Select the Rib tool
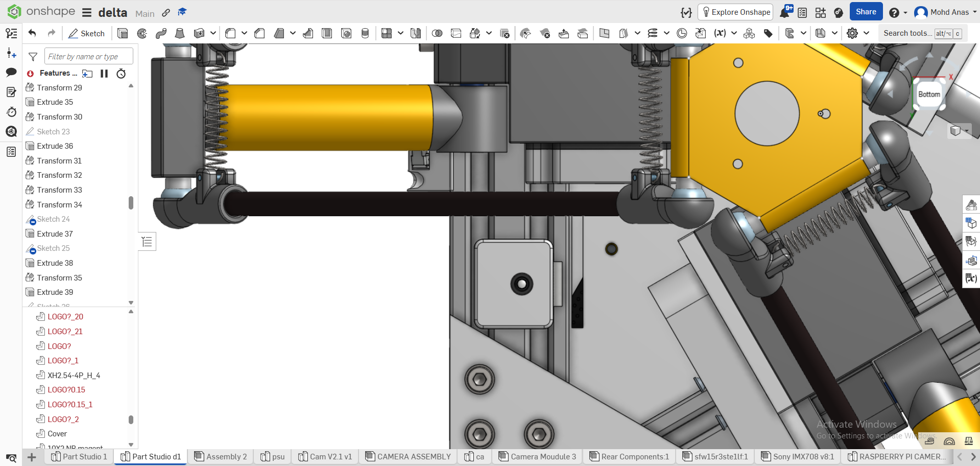The height and width of the screenshot is (466, 980). click(x=308, y=33)
